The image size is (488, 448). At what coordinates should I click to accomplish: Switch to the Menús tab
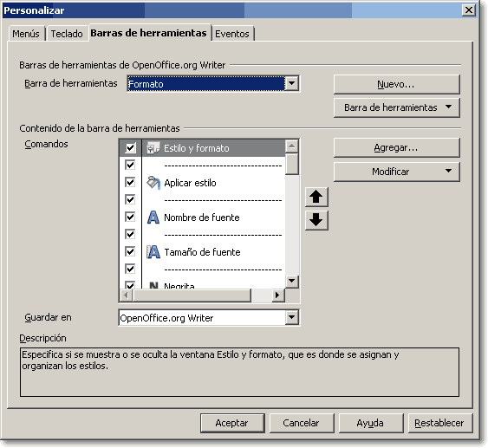(26, 34)
